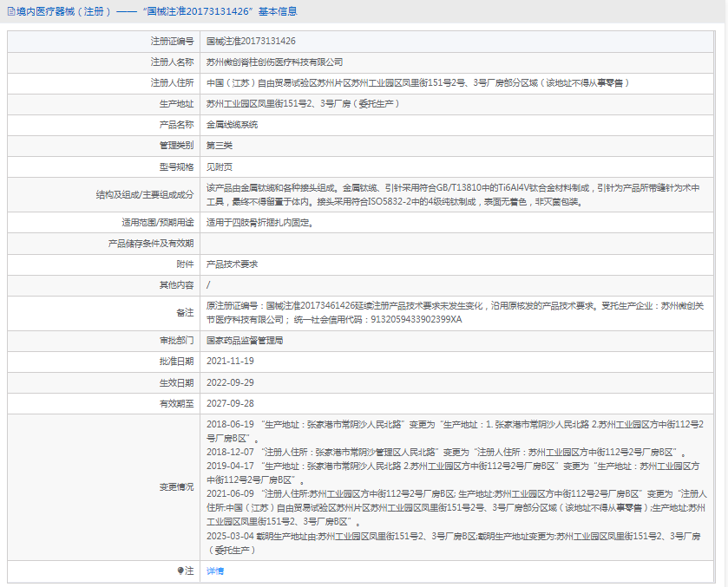Viewport: 728px width, 587px height.
Task: Click the 注册人名称 label
Action: click(173, 62)
